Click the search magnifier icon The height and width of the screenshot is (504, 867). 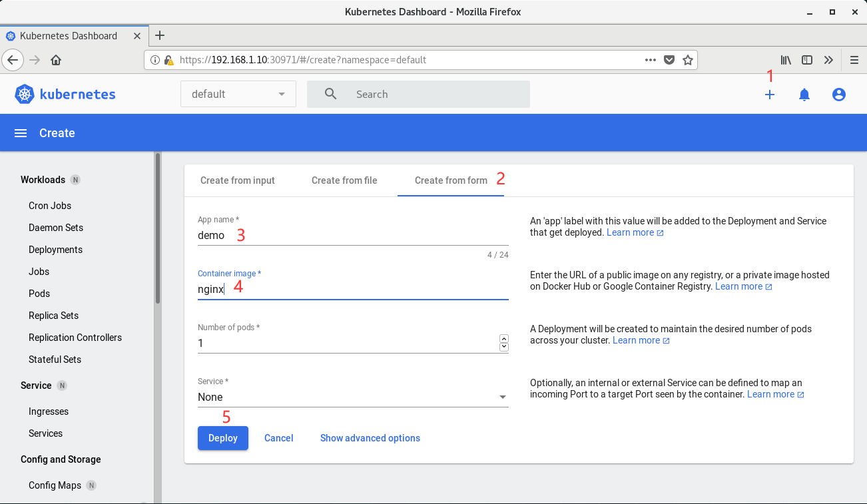[x=331, y=94]
